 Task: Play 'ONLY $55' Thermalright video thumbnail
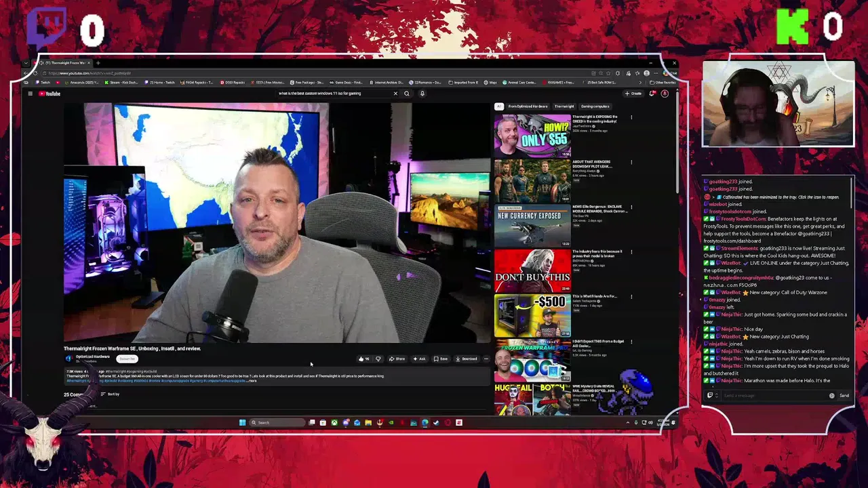(x=532, y=136)
